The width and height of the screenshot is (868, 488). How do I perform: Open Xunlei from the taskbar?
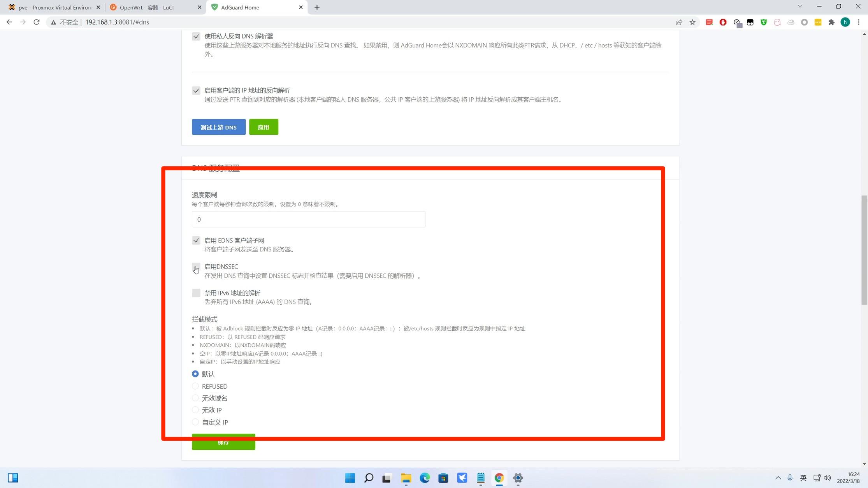pyautogui.click(x=462, y=478)
